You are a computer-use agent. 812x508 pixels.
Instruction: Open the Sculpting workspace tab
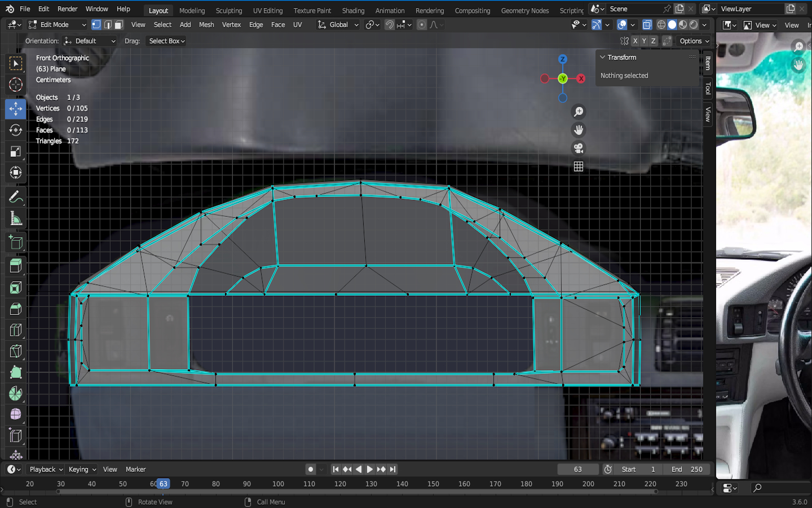(x=229, y=11)
